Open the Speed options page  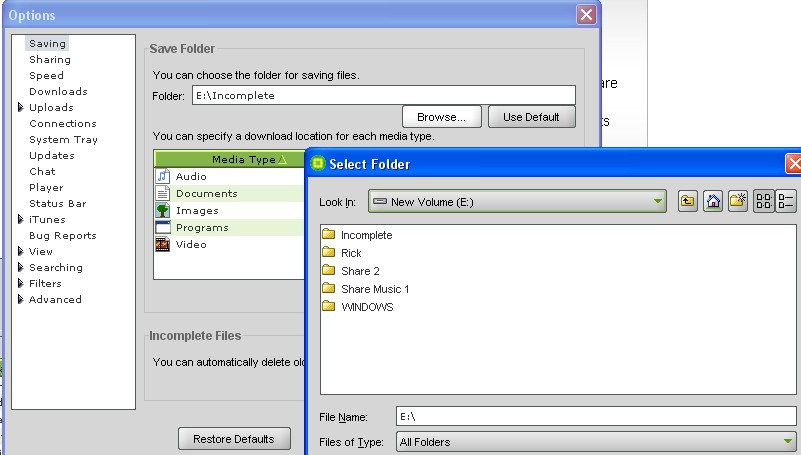coord(46,76)
